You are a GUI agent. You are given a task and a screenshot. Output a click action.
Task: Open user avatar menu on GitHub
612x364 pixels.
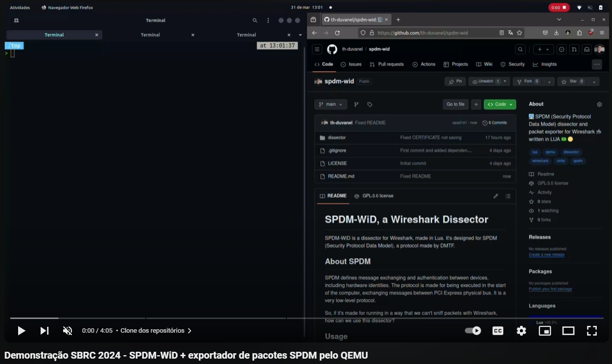coord(599,49)
